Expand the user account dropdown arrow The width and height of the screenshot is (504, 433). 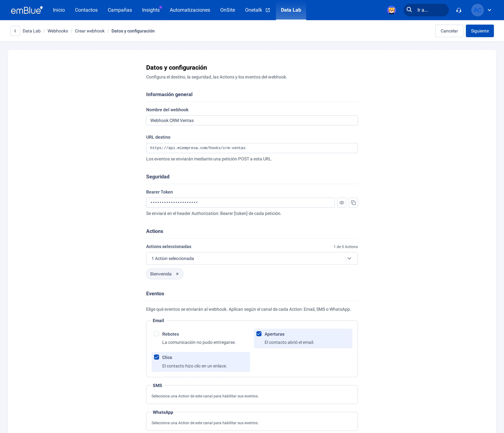coord(489,10)
